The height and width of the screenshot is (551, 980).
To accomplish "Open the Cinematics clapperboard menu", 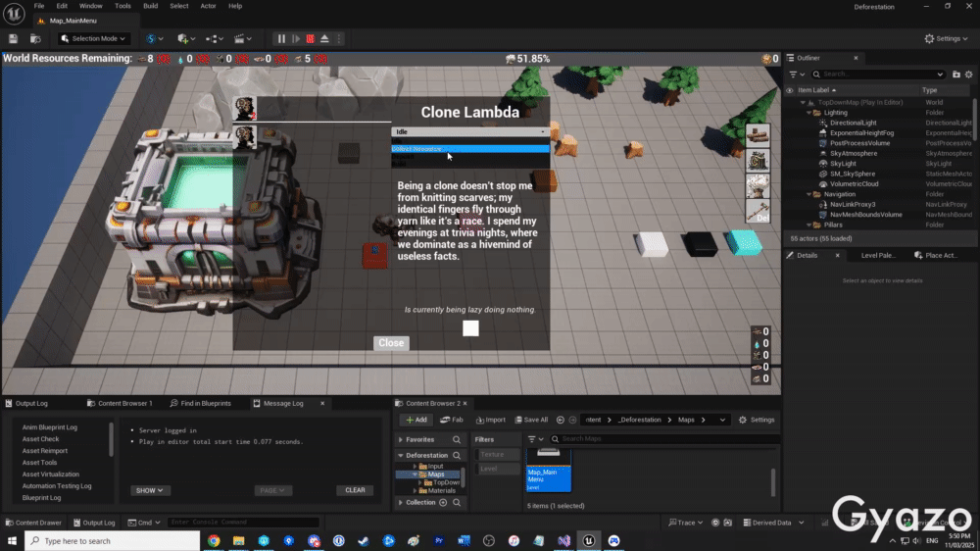I will tap(241, 38).
